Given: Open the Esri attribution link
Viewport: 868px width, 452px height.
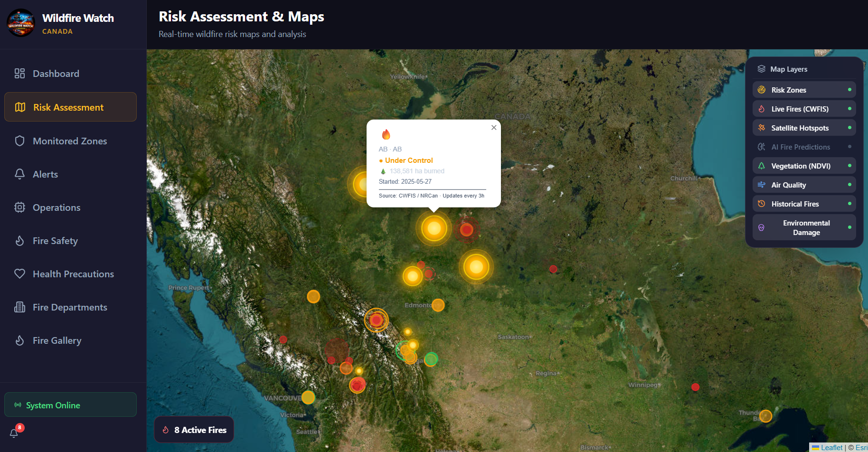Looking at the screenshot, I should 861,447.
